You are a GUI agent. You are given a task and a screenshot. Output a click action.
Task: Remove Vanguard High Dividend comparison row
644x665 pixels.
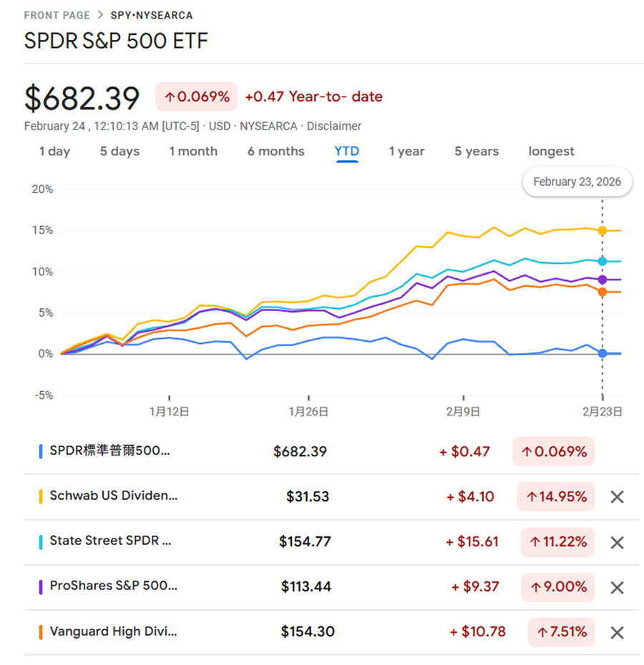617,632
